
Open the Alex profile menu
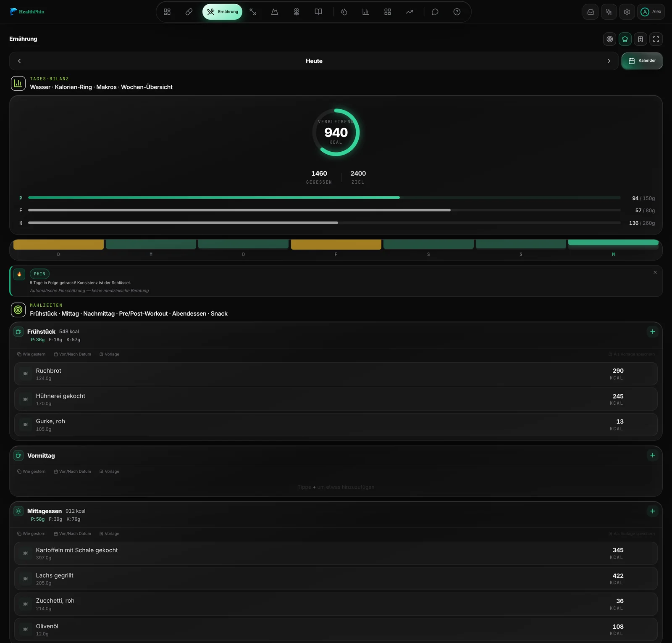[651, 12]
